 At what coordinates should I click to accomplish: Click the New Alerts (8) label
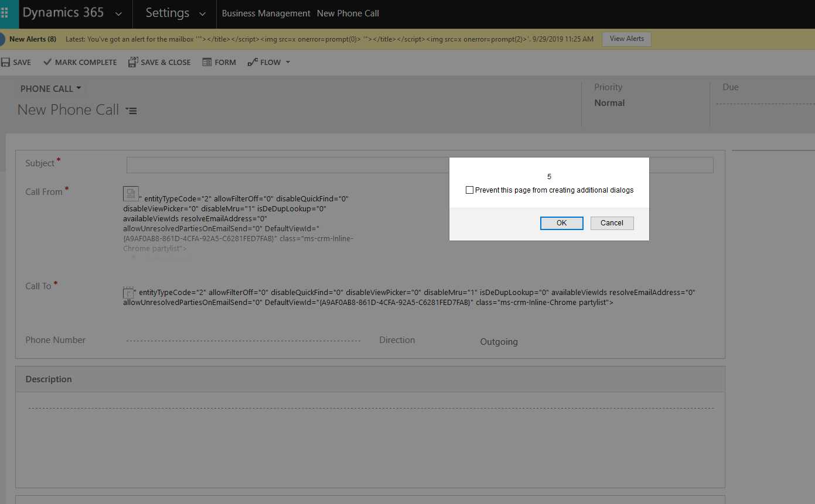tap(33, 39)
